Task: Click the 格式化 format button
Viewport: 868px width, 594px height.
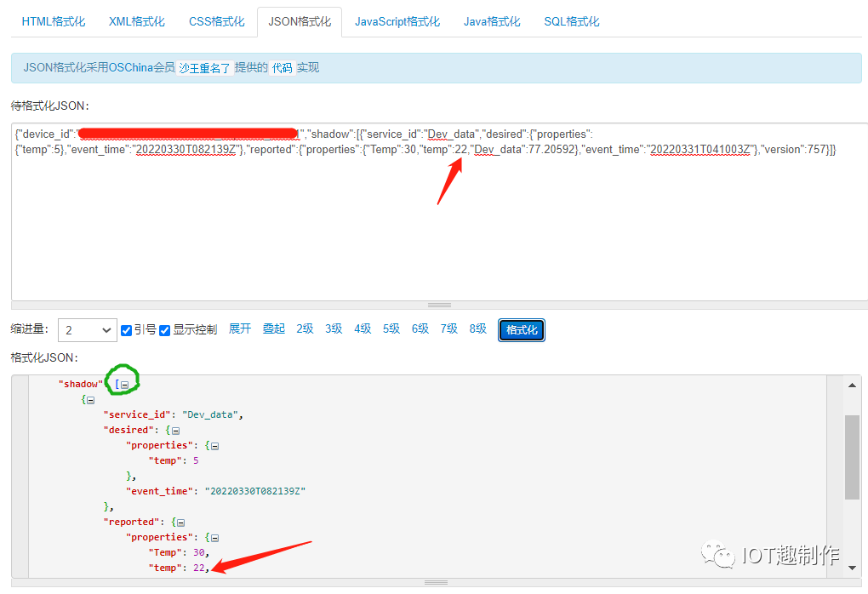Action: point(521,329)
